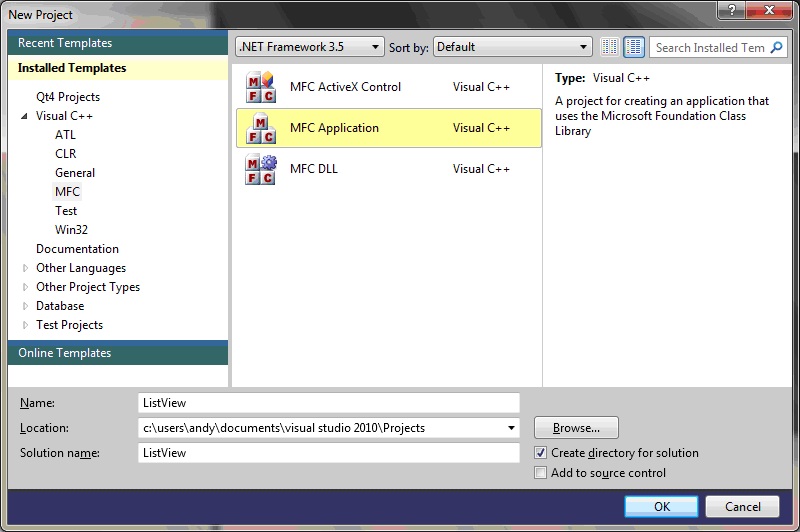Expand the Other Languages node
This screenshot has width=800, height=532.
tap(25, 268)
